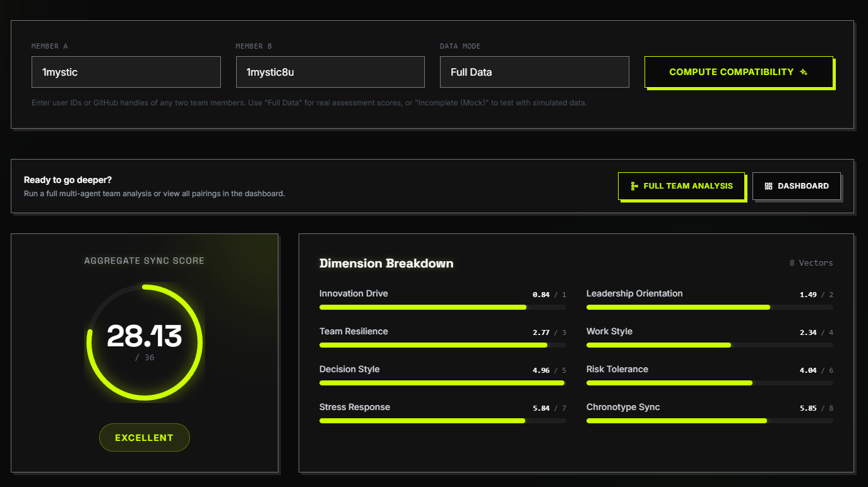Click the Chronotype Sync score 5.85

(x=808, y=408)
